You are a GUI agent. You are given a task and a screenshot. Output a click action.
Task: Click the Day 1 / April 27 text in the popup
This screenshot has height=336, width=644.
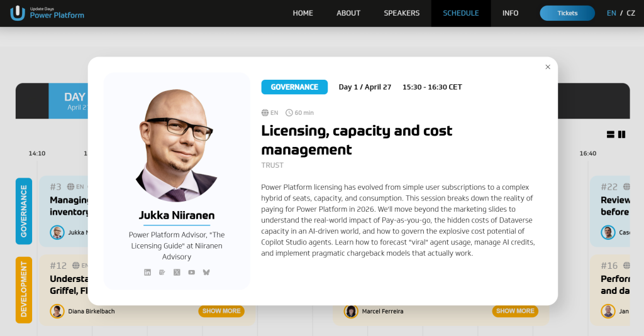(365, 87)
